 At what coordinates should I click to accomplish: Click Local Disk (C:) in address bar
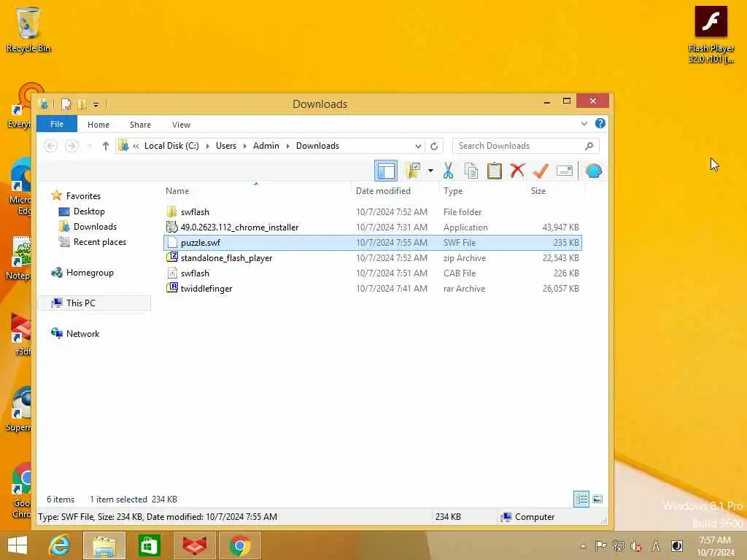click(171, 146)
